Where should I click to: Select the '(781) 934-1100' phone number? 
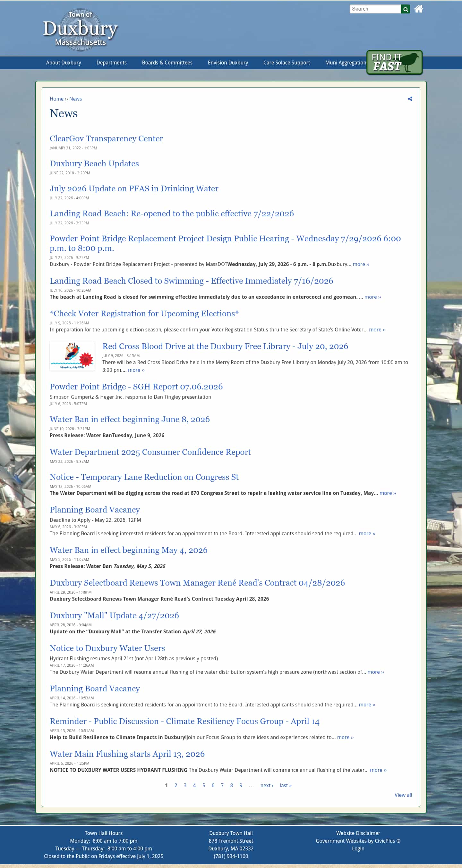click(x=231, y=856)
